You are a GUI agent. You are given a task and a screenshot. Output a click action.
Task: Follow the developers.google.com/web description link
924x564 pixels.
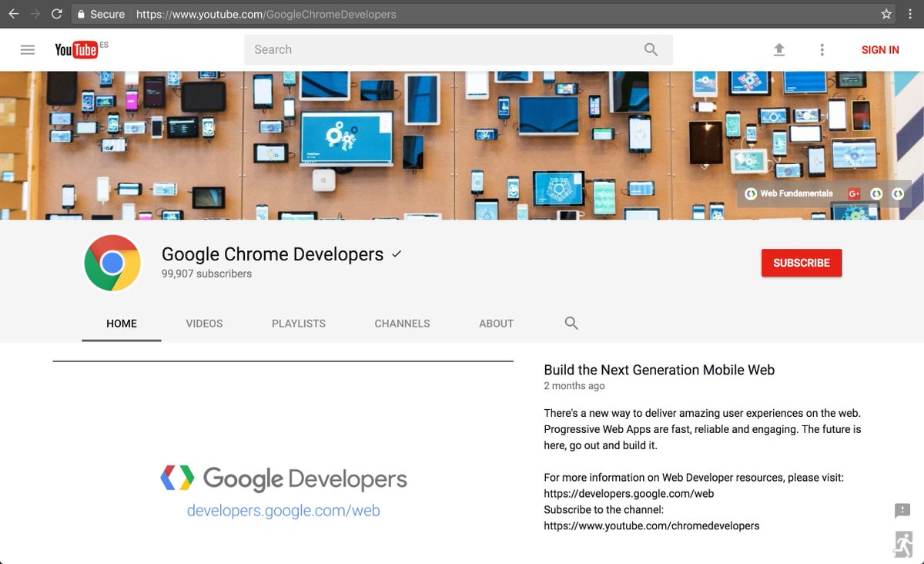click(x=628, y=494)
